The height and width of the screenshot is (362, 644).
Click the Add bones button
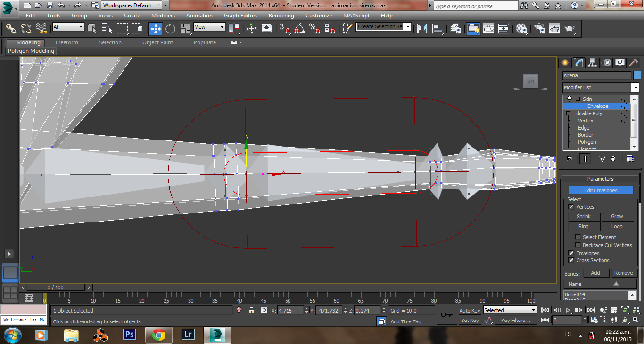tap(595, 273)
